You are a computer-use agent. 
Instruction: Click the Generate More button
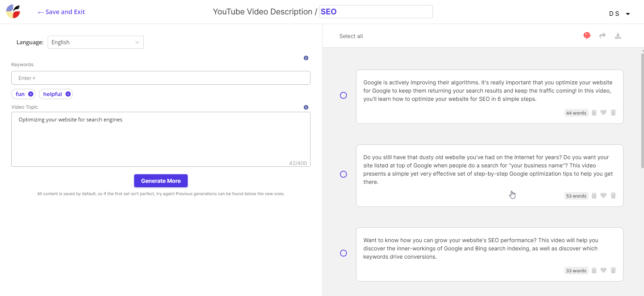(161, 181)
